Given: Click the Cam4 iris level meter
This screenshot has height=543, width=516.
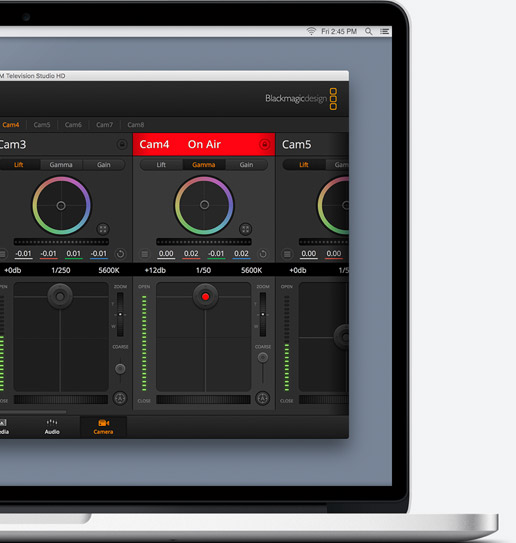Looking at the screenshot, I should pyautogui.click(x=144, y=343).
